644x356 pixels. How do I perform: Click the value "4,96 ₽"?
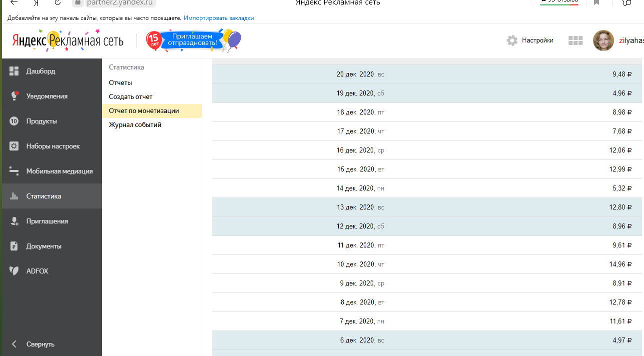(x=622, y=93)
